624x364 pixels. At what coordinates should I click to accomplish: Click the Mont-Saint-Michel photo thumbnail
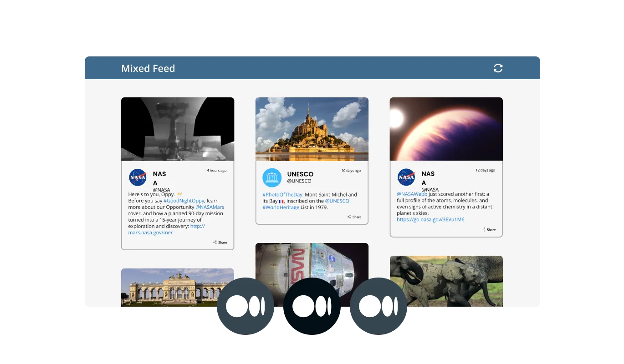click(312, 129)
